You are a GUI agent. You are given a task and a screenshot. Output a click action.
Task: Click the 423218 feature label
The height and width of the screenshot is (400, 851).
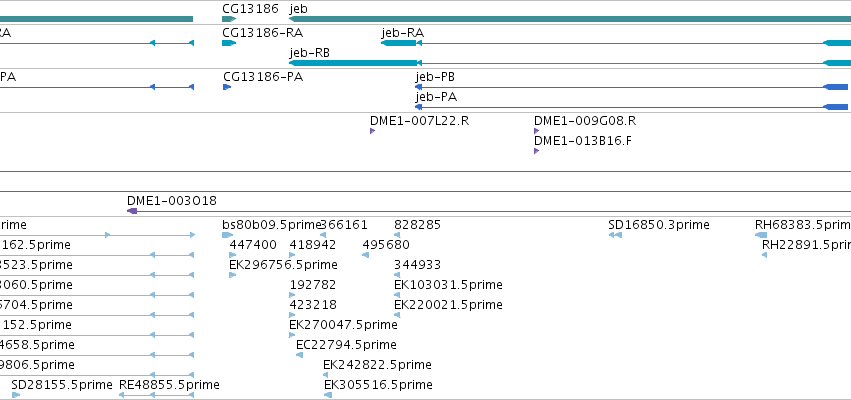click(x=313, y=305)
